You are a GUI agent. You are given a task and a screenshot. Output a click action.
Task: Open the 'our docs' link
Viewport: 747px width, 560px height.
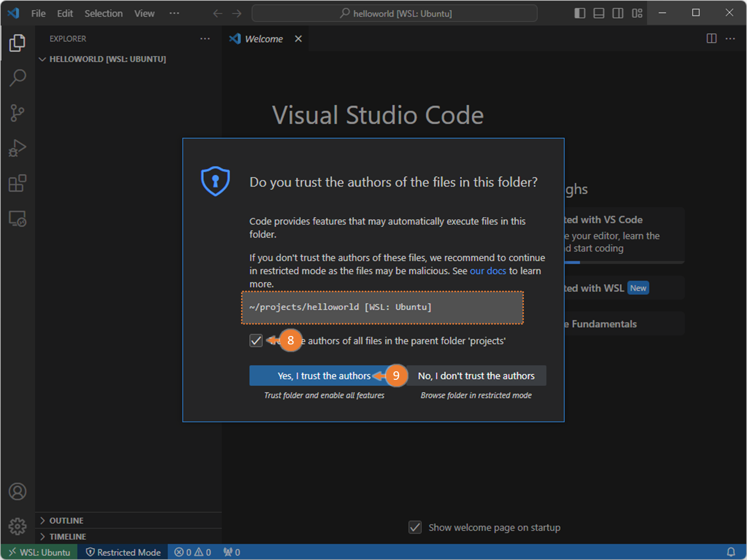[x=488, y=271]
